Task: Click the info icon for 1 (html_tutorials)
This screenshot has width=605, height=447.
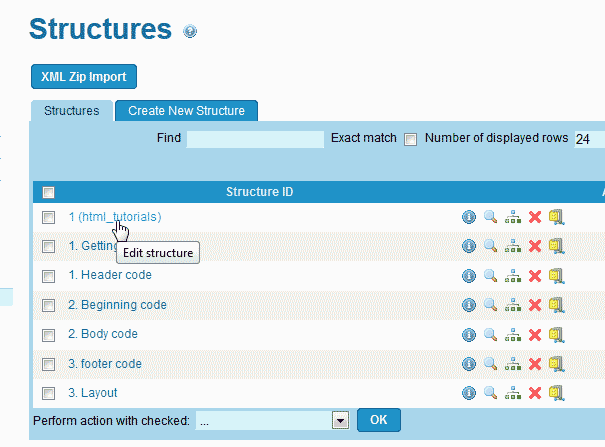Action: pos(468,217)
